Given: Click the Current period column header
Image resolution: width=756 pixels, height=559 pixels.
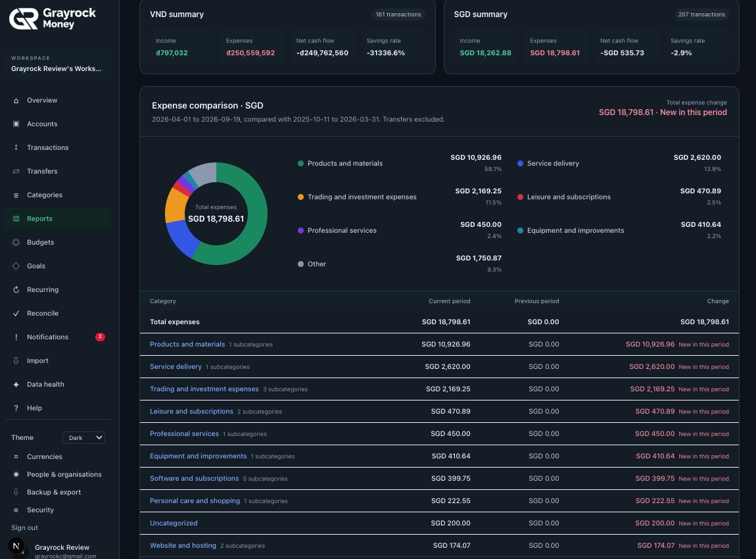Looking at the screenshot, I should pyautogui.click(x=450, y=301).
